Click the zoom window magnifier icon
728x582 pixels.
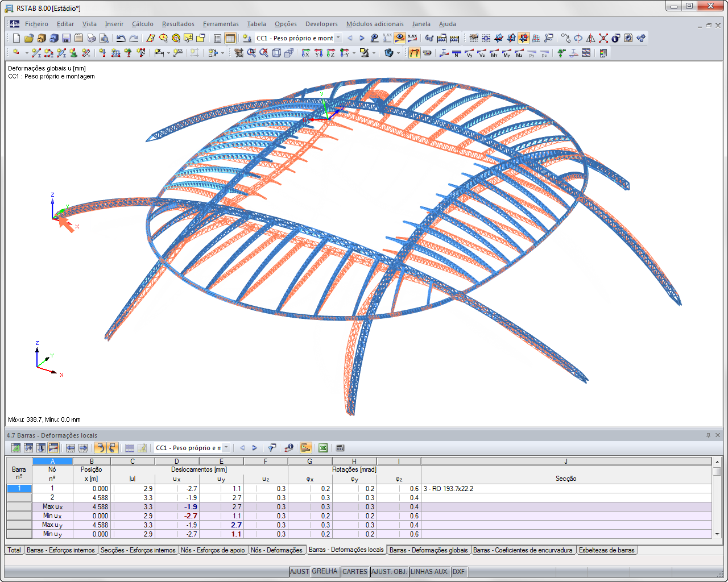click(x=251, y=53)
